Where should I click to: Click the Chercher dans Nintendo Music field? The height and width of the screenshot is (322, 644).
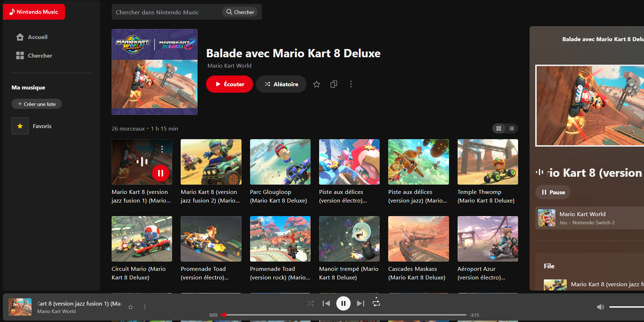pyautogui.click(x=166, y=12)
